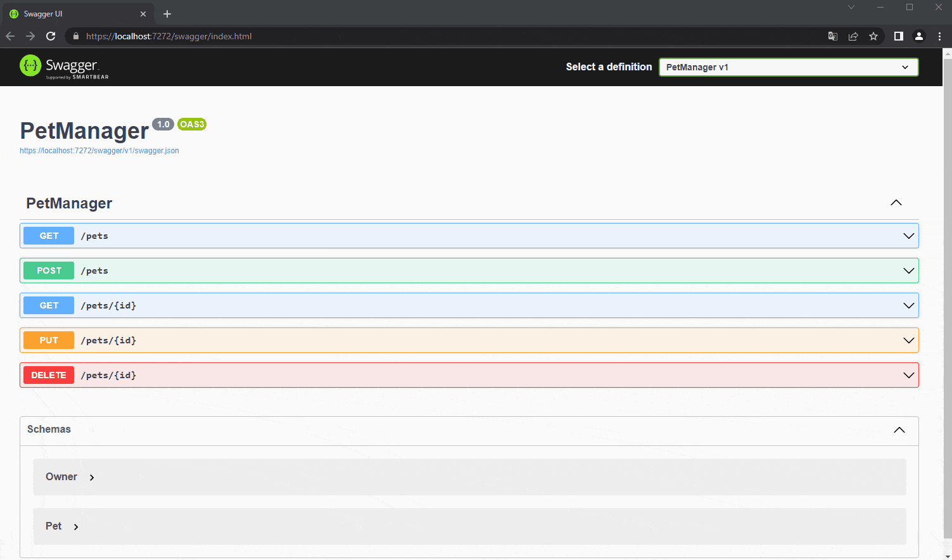Click the /pets/{id} path of PUT row
The image size is (952, 560).
tap(108, 340)
